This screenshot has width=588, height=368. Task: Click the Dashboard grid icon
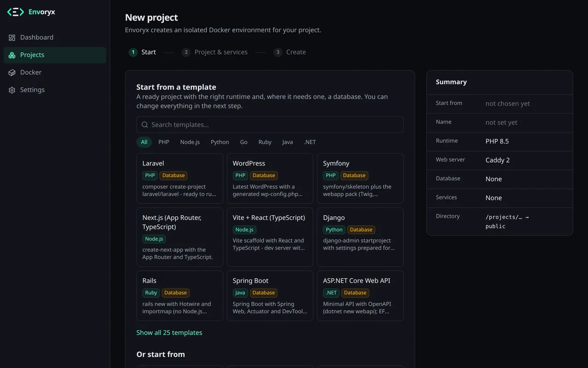coord(12,37)
